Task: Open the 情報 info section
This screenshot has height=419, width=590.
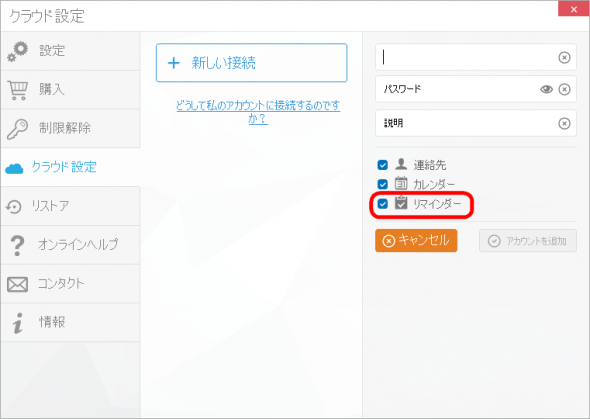Action: [x=70, y=322]
